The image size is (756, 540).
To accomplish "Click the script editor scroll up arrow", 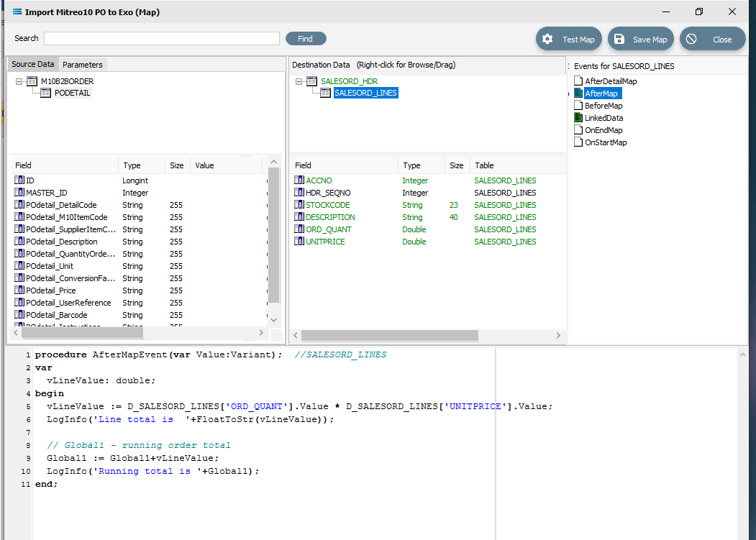I will [x=742, y=355].
